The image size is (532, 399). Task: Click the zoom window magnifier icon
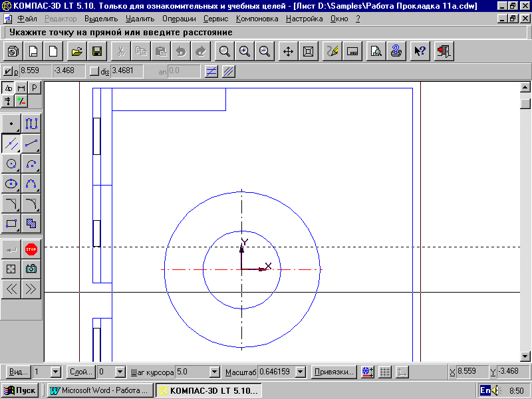pyautogui.click(x=225, y=51)
